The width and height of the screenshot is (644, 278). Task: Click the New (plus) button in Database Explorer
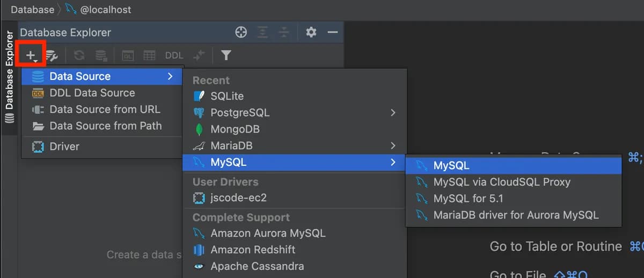pyautogui.click(x=31, y=55)
